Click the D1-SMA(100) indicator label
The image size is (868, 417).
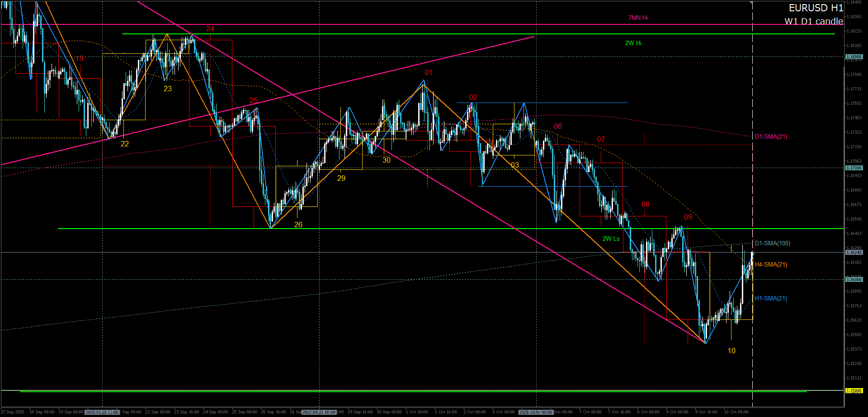click(x=772, y=244)
